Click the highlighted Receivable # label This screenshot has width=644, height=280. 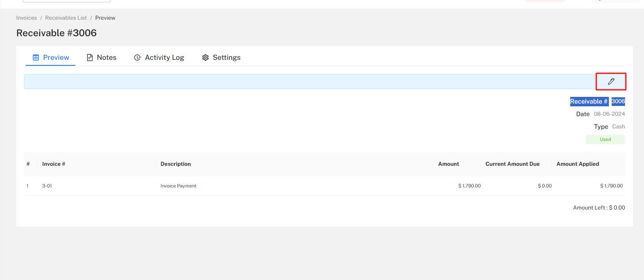coord(589,102)
